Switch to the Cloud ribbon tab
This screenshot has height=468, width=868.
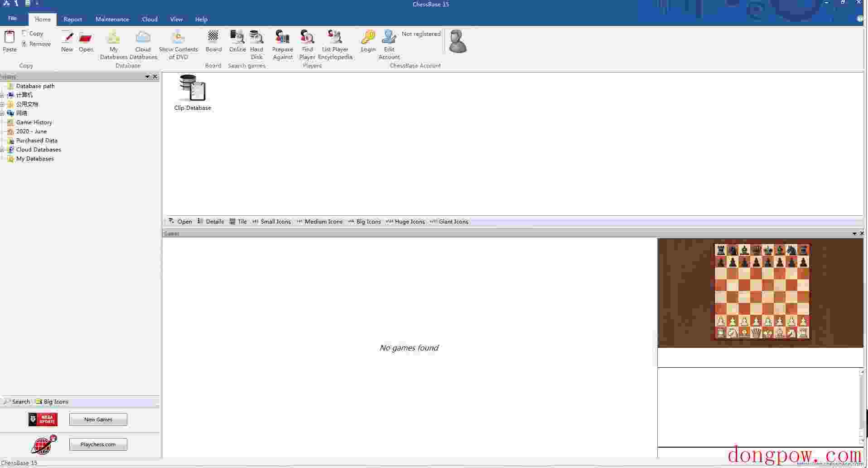149,19
